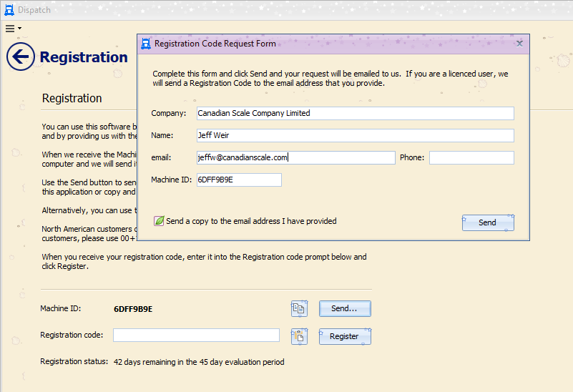The width and height of the screenshot is (573, 392).
Task: Click the bold Machine ID value 6DFF9B9E
Action: click(x=133, y=309)
